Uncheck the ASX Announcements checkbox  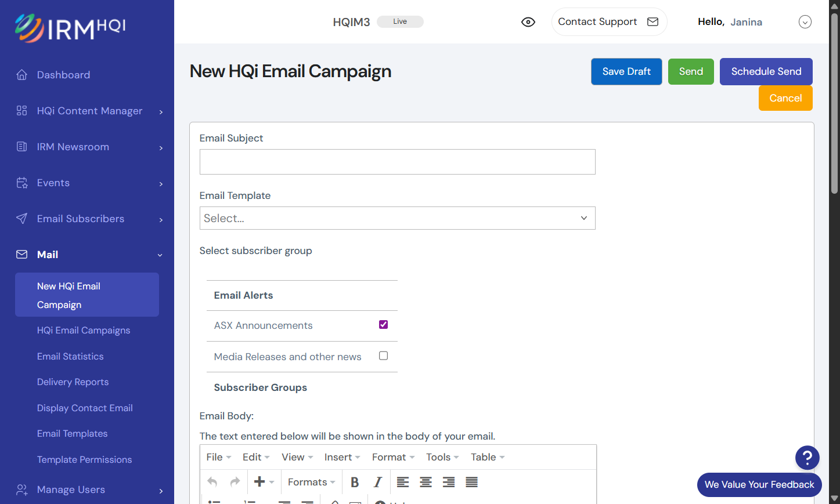(383, 325)
